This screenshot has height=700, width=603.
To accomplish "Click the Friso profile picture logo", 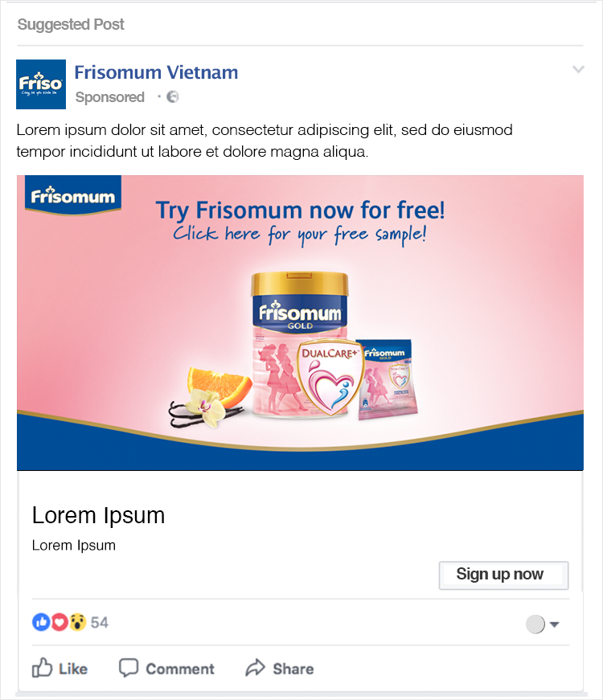I will tap(41, 84).
